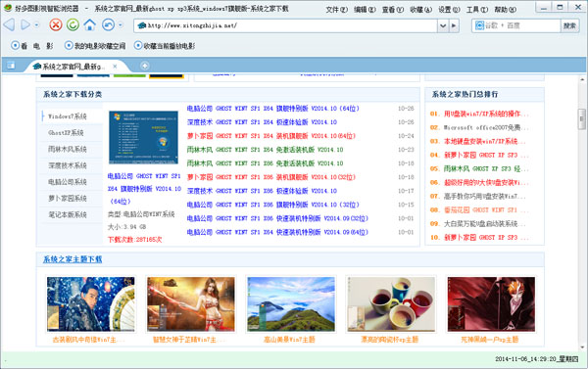Open 系统之家主题下载 heading link
The image size is (588, 369).
73,259
